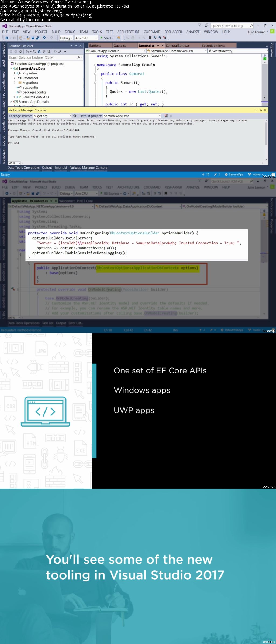This screenshot has width=276, height=644.
Task: Expand Migrations folder in Solution Explorer
Action: [15, 83]
